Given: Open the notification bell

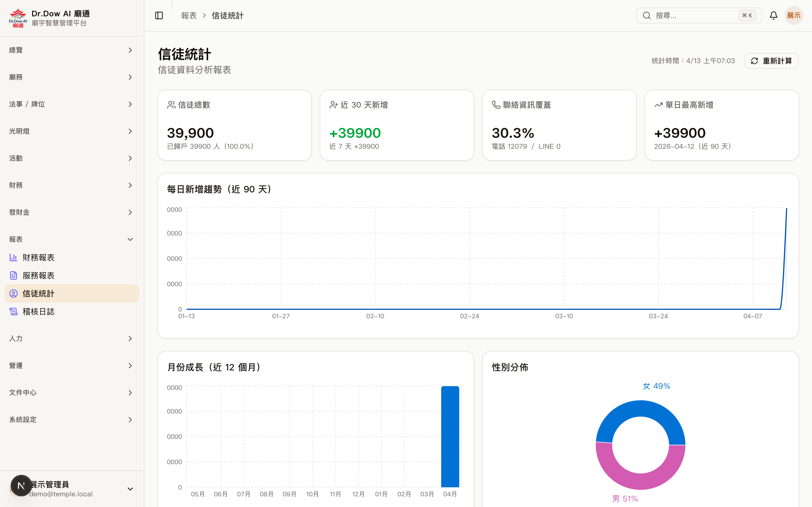Looking at the screenshot, I should tap(773, 15).
